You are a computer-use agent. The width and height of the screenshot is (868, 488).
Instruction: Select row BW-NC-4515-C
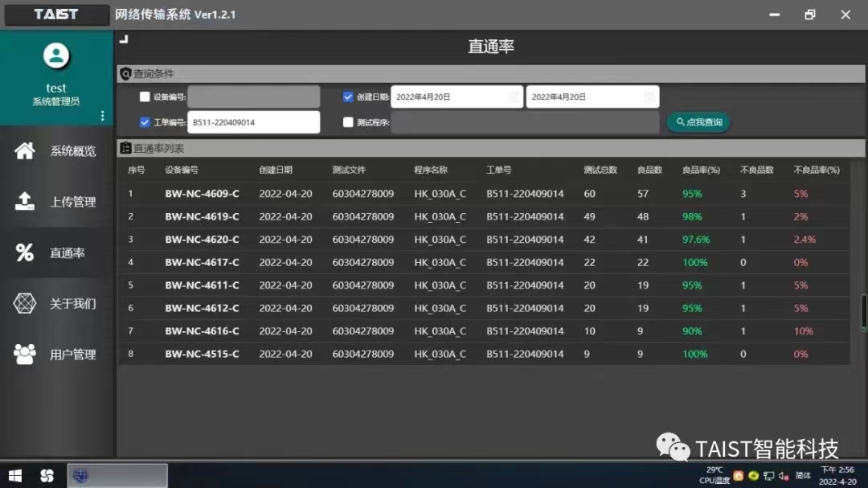pyautogui.click(x=485, y=354)
